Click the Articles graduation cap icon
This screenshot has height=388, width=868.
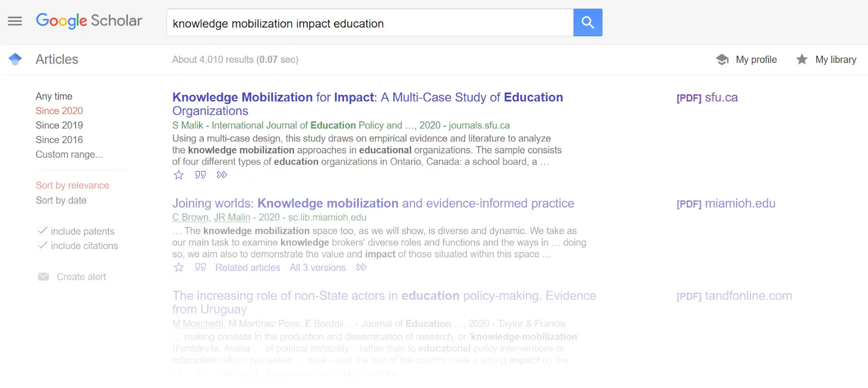(15, 59)
